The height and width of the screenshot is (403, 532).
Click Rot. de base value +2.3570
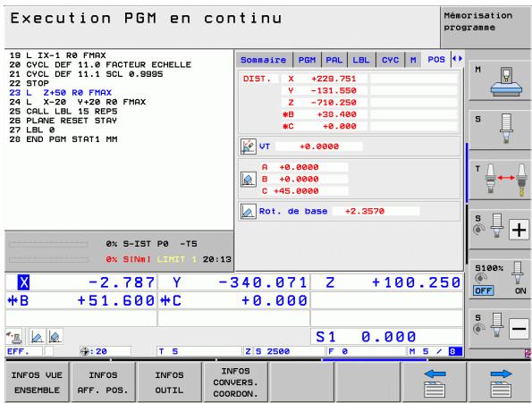click(x=365, y=211)
